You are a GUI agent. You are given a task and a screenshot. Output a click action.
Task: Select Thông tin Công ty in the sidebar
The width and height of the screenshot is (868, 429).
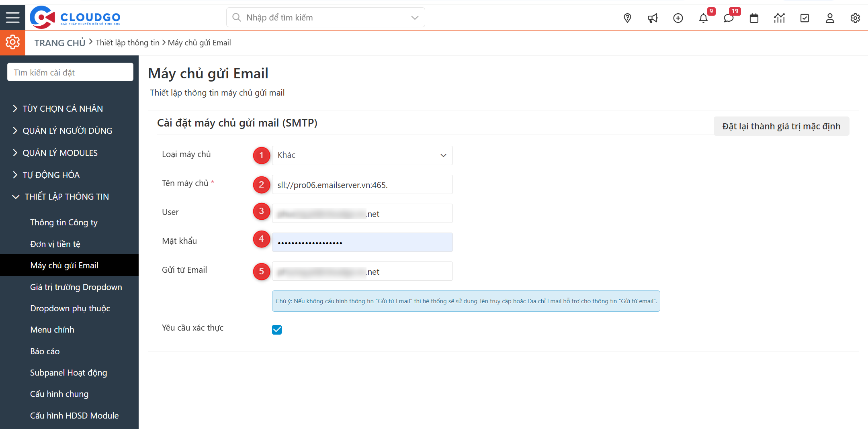click(x=63, y=222)
